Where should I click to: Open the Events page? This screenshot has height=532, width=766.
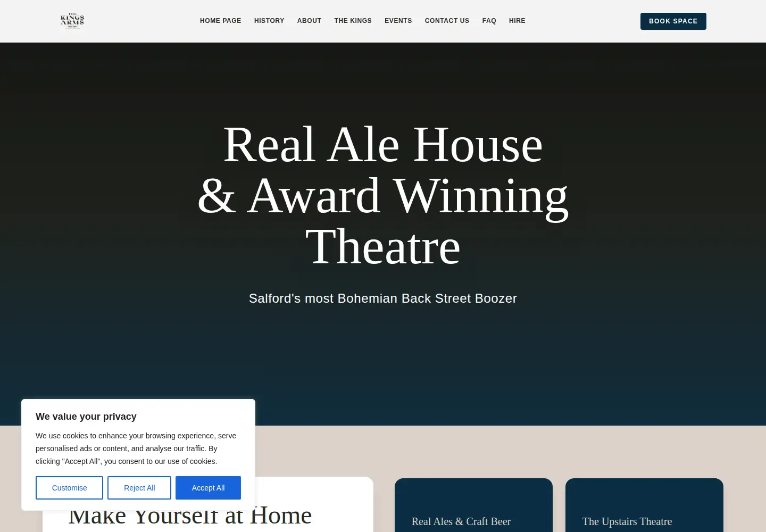point(398,21)
